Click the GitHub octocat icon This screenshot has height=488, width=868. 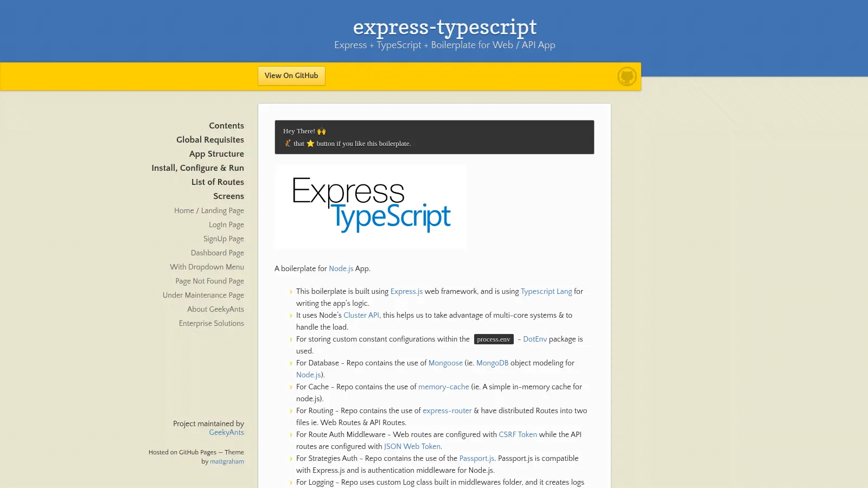click(627, 76)
